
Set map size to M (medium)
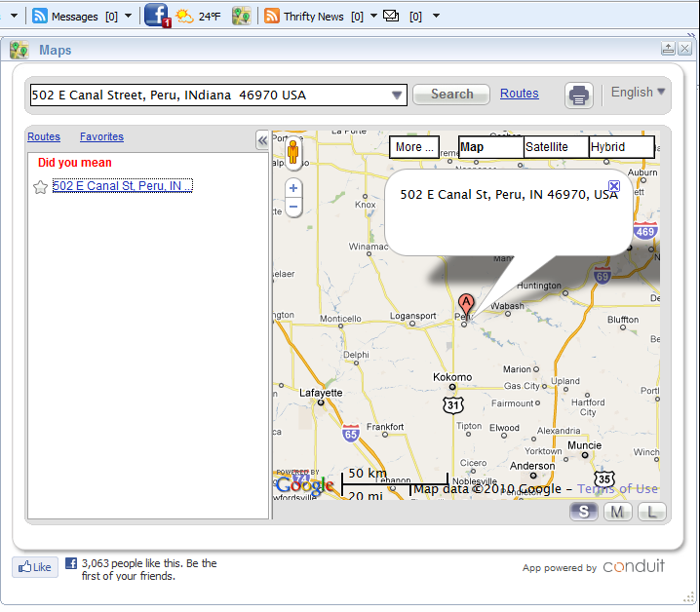click(618, 512)
